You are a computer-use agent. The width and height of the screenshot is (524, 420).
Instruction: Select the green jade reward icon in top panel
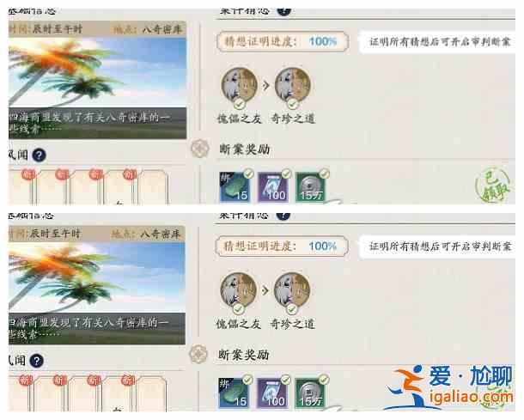click(235, 186)
